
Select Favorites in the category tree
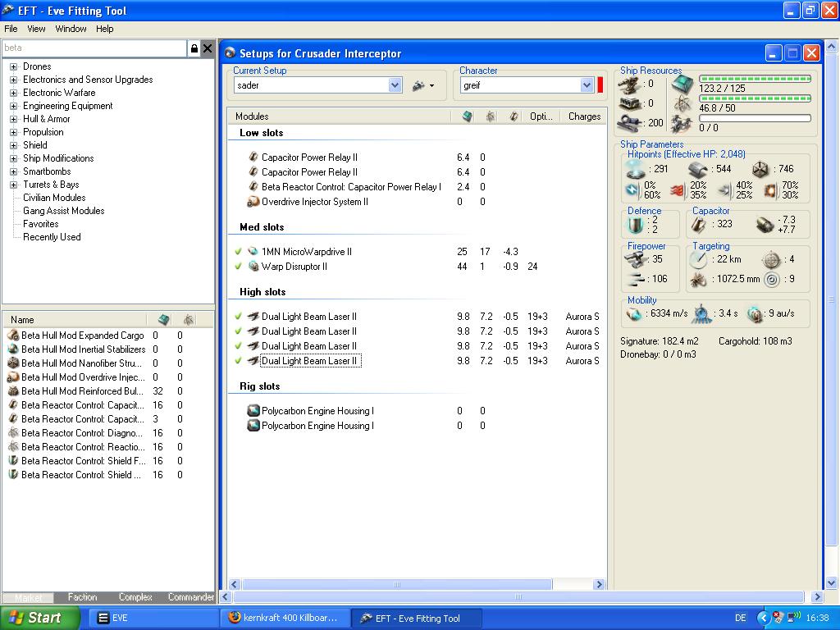coord(41,224)
